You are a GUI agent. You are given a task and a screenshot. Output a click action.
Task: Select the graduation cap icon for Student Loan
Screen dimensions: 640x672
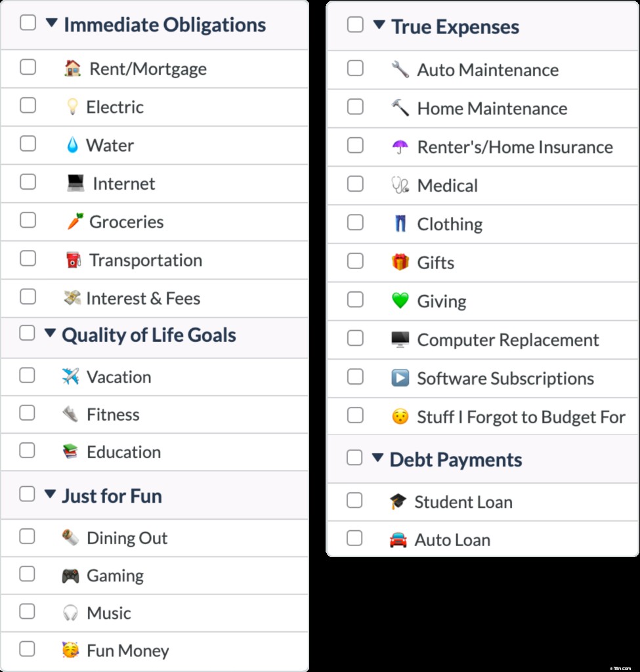click(x=400, y=501)
